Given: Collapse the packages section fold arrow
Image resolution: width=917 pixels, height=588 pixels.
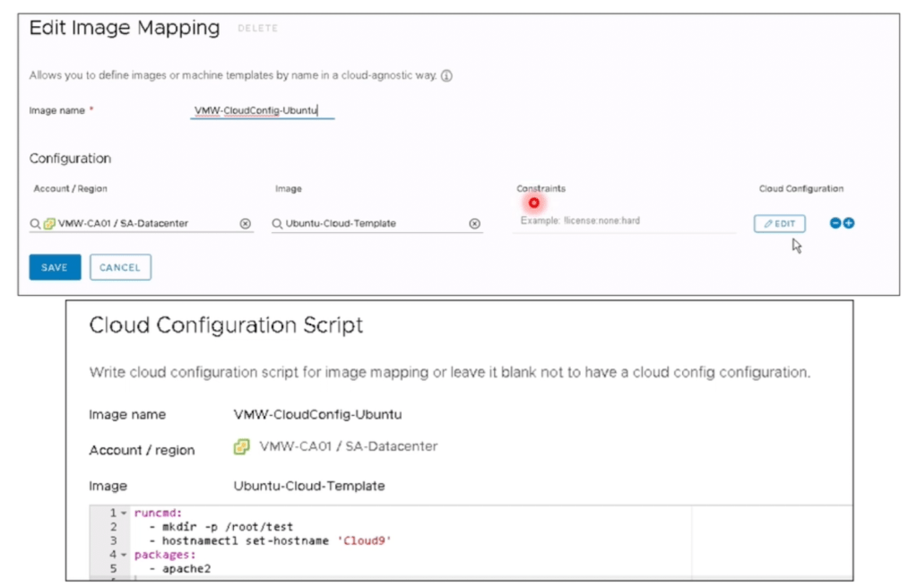Looking at the screenshot, I should click(x=125, y=555).
